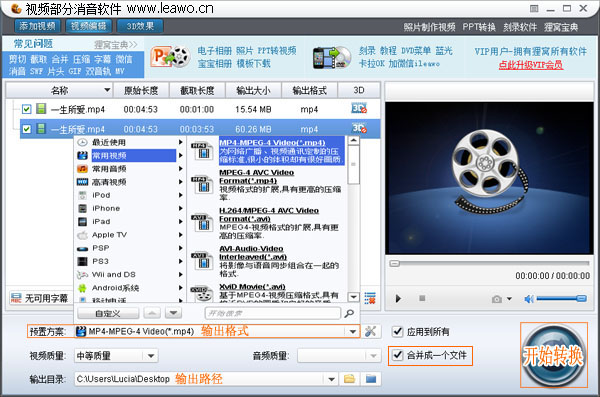Click MP4 format icon beside MP4-MPEG-4 Video
The height and width of the screenshot is (397, 600).
click(202, 150)
